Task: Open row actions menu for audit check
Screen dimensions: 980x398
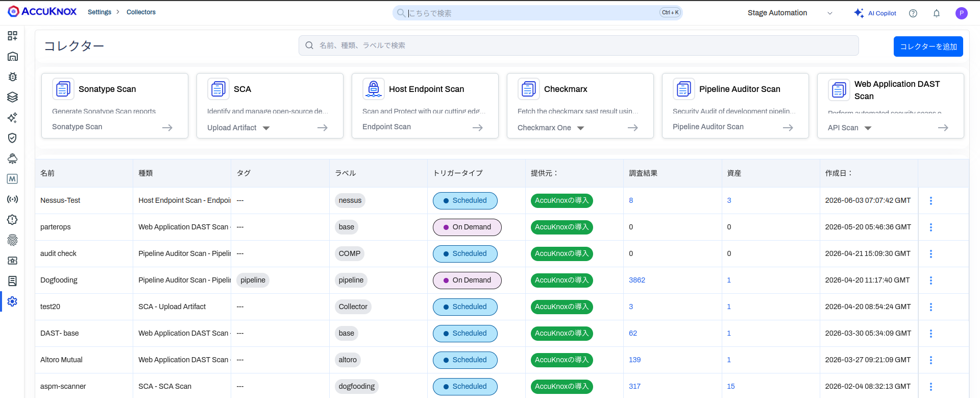Action: click(931, 254)
